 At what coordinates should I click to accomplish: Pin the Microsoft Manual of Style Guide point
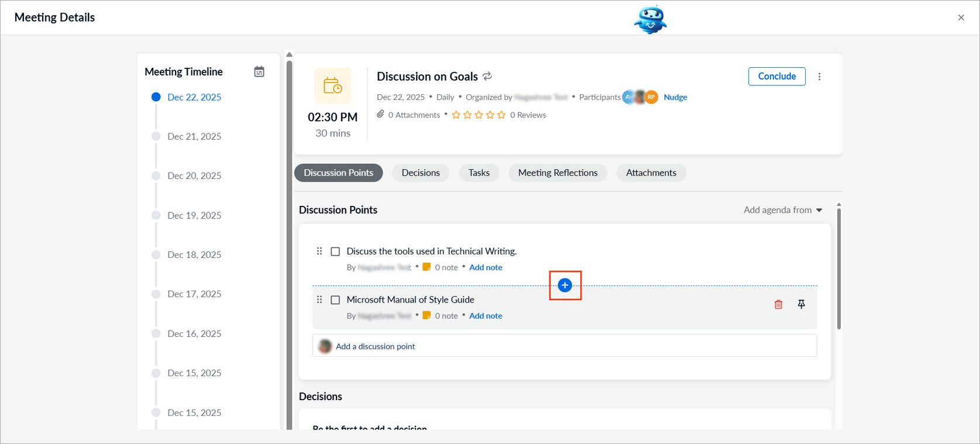(x=802, y=304)
